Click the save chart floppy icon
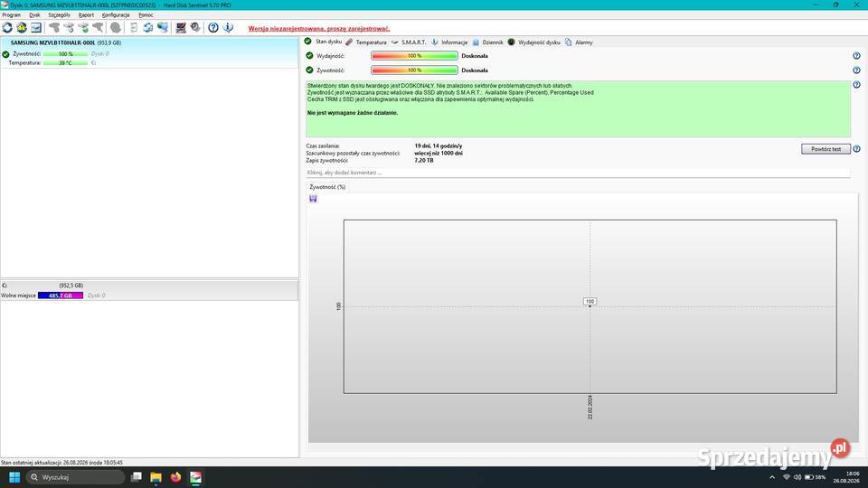The image size is (868, 488). [313, 199]
